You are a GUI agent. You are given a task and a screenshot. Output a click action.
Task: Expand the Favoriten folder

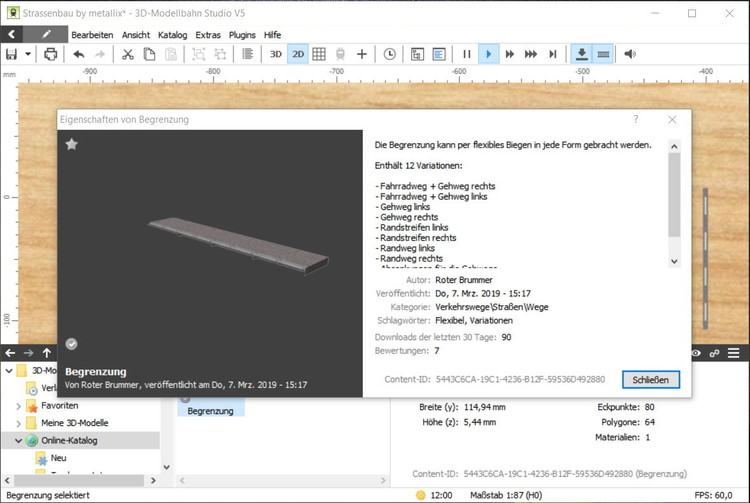(x=19, y=406)
